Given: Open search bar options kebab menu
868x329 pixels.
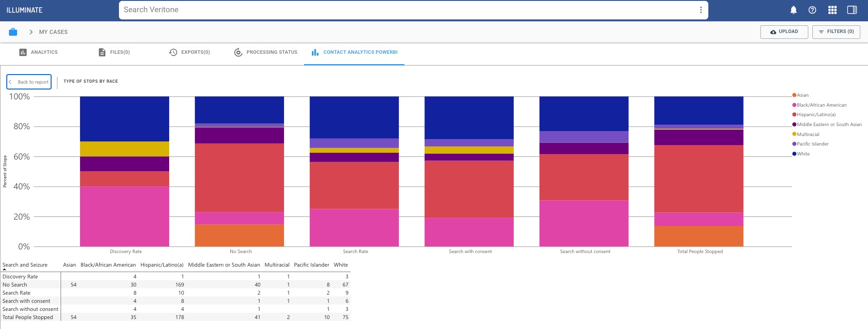Looking at the screenshot, I should pos(701,10).
